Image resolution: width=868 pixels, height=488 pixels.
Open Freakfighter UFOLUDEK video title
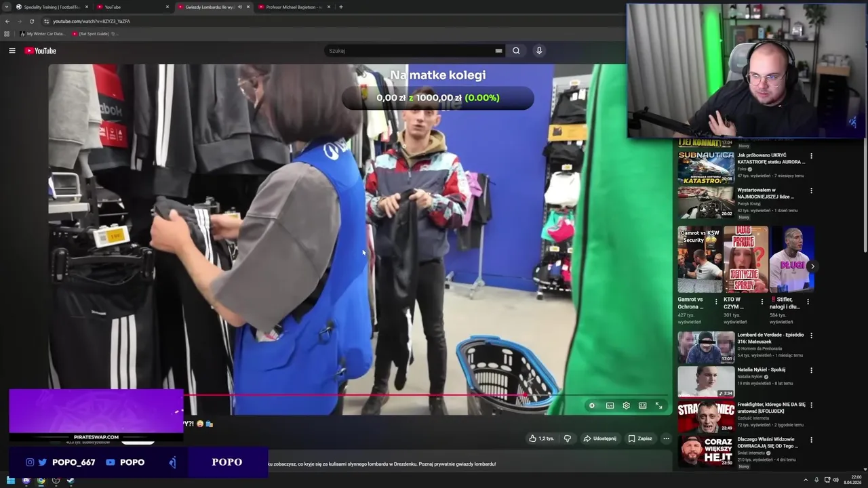tap(771, 407)
